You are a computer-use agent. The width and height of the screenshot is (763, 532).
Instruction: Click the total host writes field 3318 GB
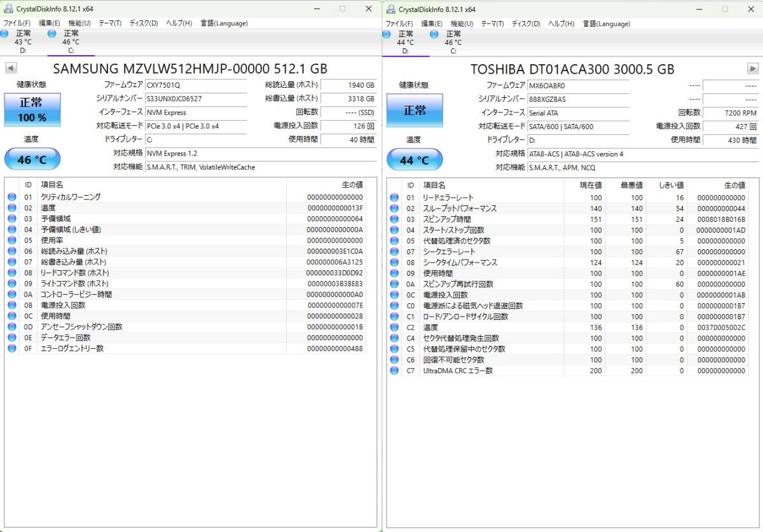click(x=348, y=99)
